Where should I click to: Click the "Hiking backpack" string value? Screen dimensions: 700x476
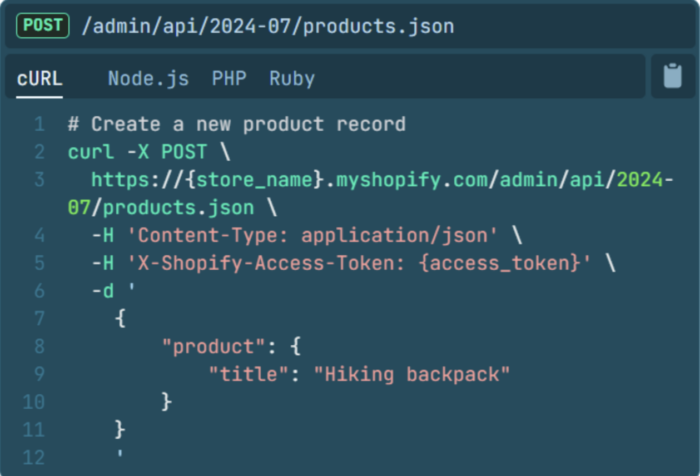[411, 374]
